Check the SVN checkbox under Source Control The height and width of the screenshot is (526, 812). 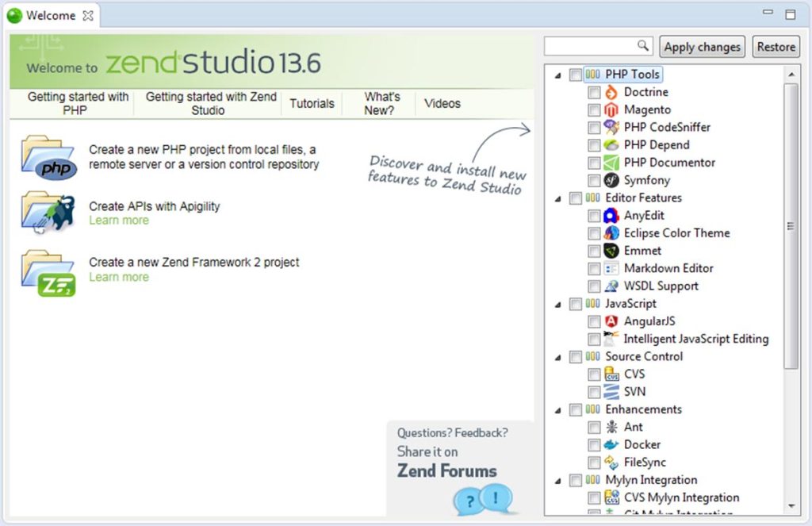[594, 391]
